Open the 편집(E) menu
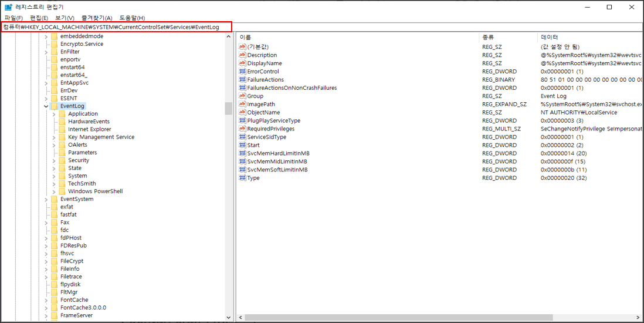This screenshot has height=323, width=644. (39, 18)
